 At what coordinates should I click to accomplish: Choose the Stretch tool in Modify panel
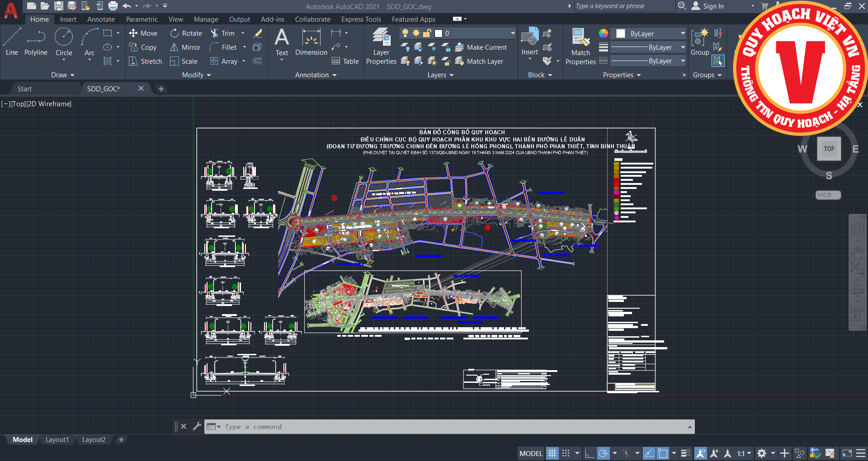tap(145, 61)
